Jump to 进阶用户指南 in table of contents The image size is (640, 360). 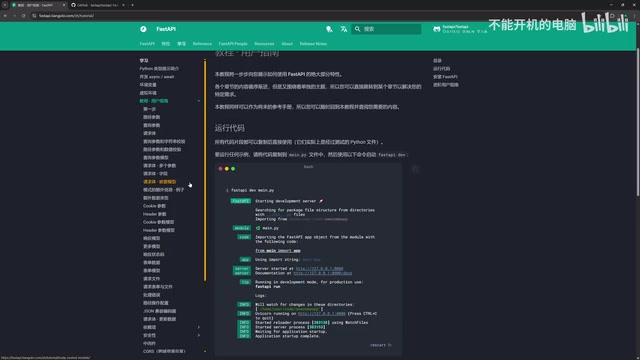[446, 85]
